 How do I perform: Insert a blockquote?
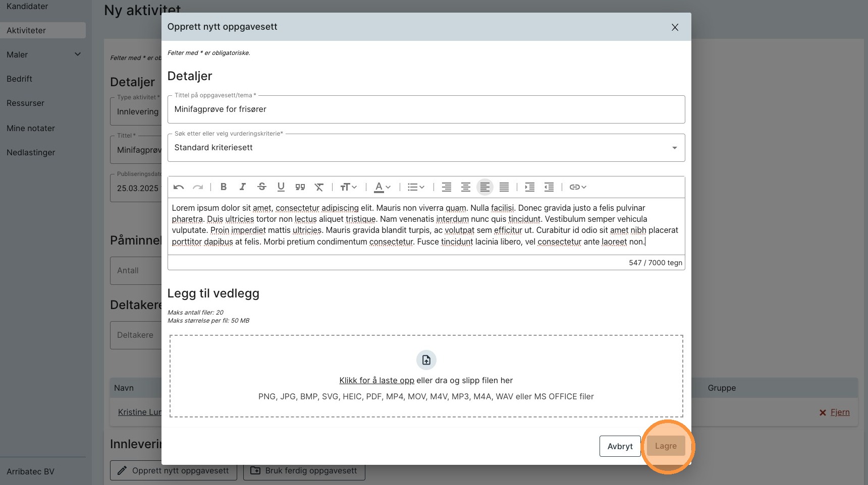(300, 187)
